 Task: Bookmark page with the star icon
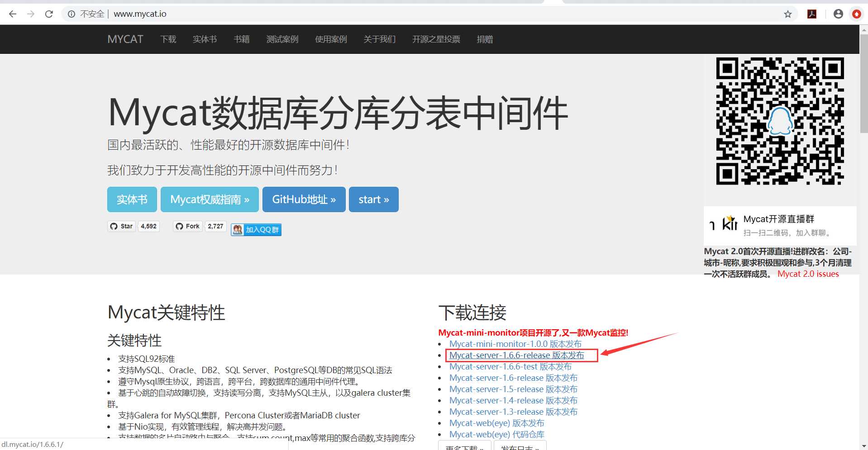click(788, 14)
